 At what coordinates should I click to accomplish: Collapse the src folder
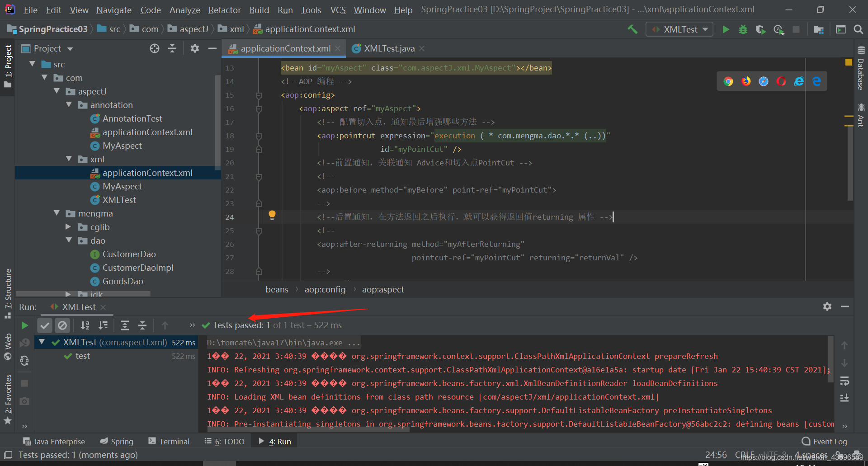(33, 64)
